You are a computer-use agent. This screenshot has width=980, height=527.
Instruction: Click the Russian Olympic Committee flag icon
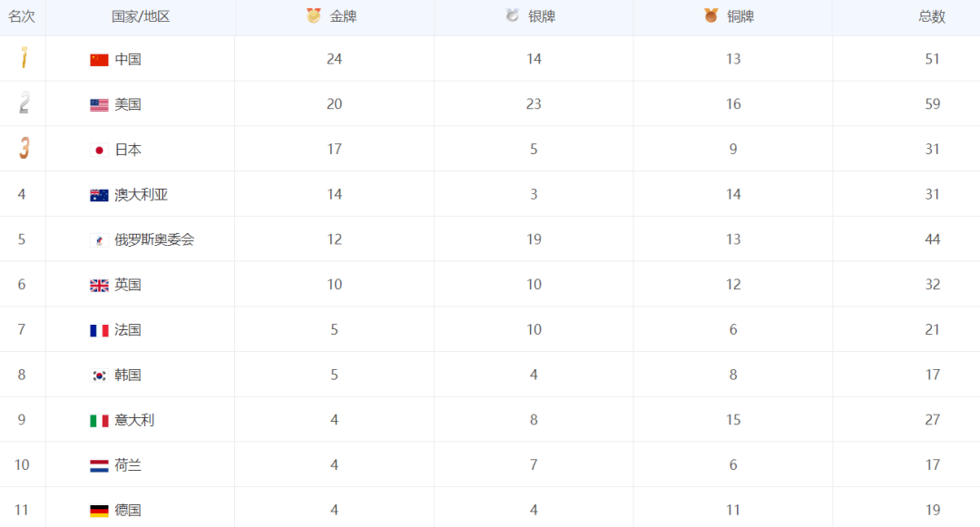99,240
